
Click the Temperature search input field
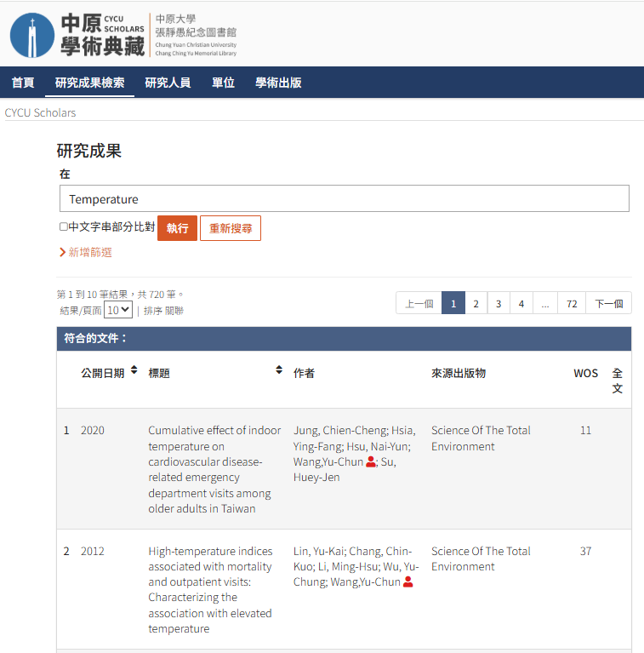(x=344, y=199)
